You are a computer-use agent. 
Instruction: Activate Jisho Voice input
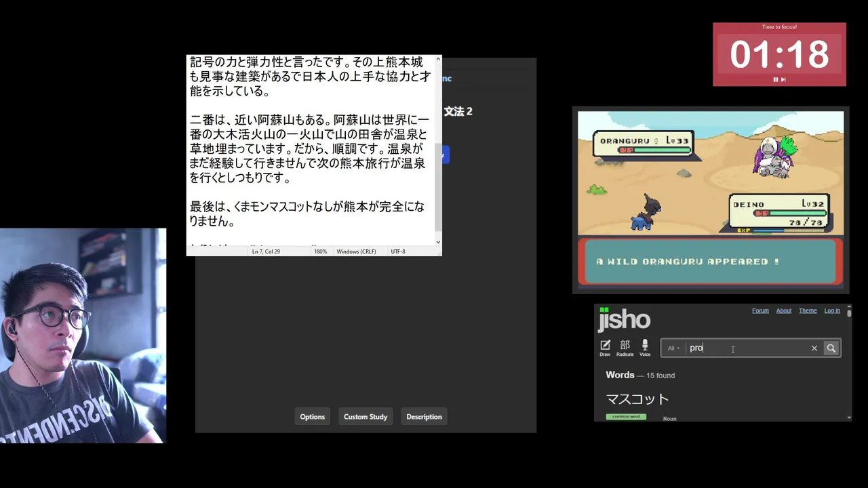[x=645, y=348]
